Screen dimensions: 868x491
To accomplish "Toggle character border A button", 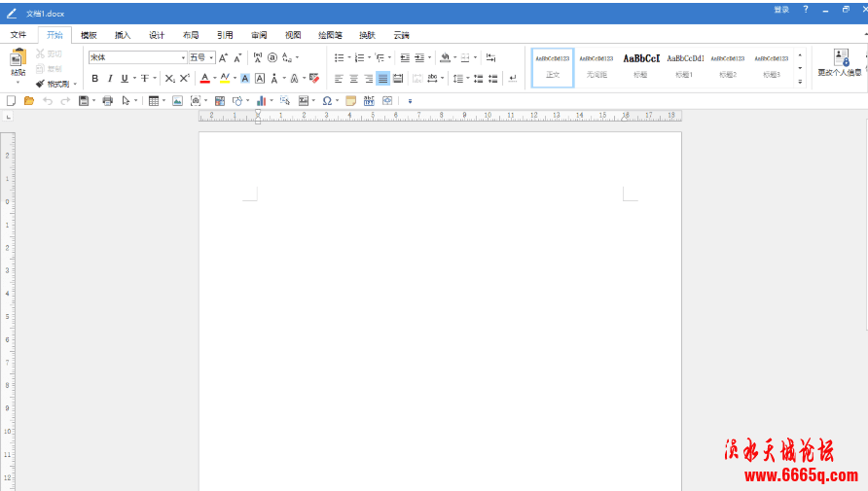I will 260,79.
